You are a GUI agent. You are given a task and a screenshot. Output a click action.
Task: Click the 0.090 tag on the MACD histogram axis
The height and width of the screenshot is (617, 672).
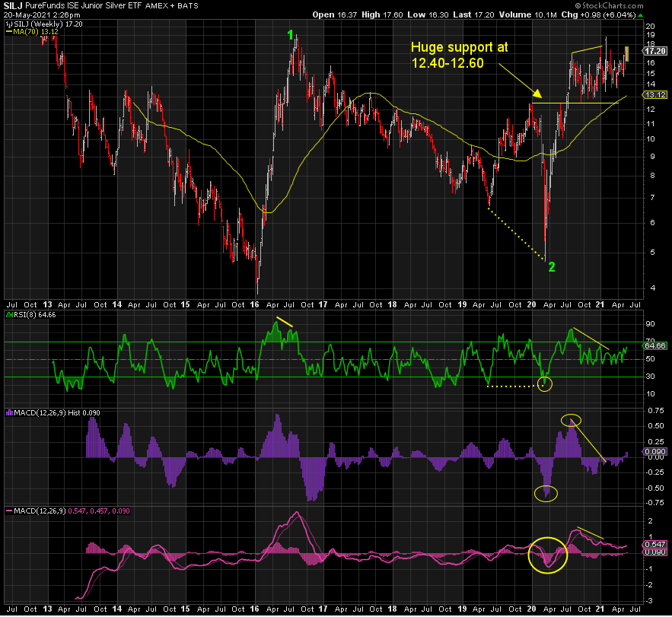coord(655,452)
